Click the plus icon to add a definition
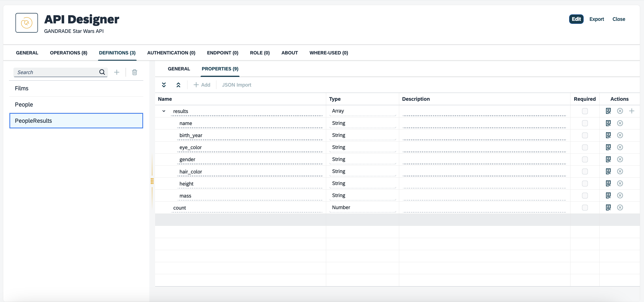644x302 pixels. coord(117,72)
